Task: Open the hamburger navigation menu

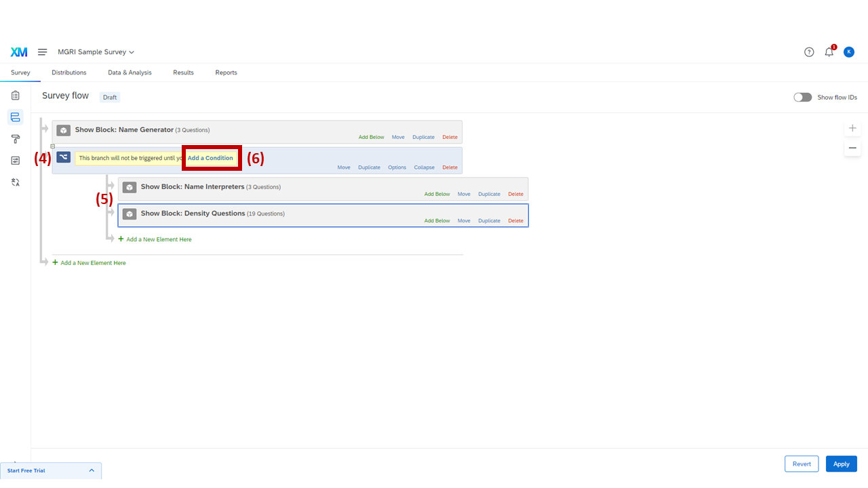Action: [42, 52]
